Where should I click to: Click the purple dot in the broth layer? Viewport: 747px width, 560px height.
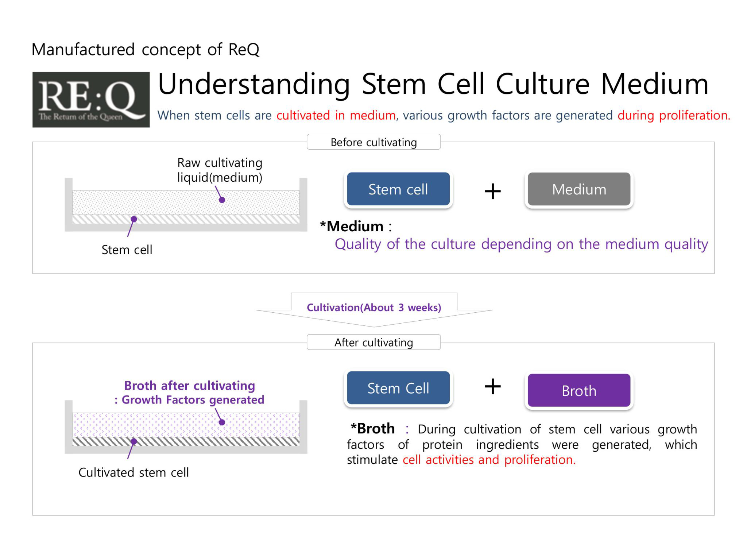pos(222,422)
